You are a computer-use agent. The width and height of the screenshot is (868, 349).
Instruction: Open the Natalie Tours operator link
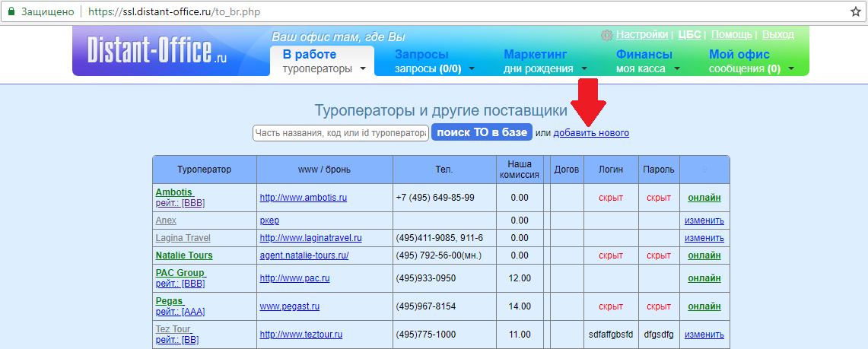point(184,255)
